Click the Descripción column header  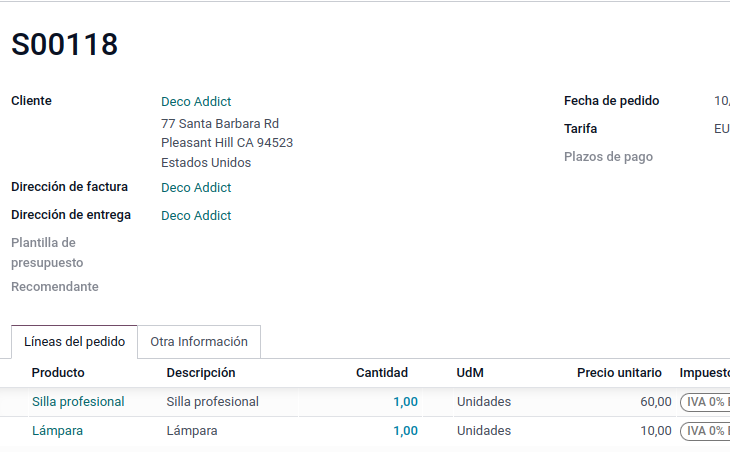201,372
